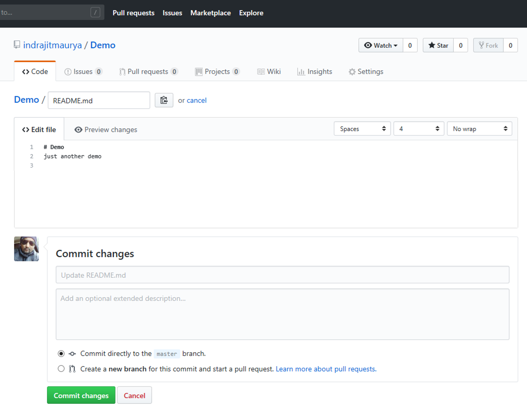
Task: Open Learn more about pull requests link
Action: tap(326, 369)
